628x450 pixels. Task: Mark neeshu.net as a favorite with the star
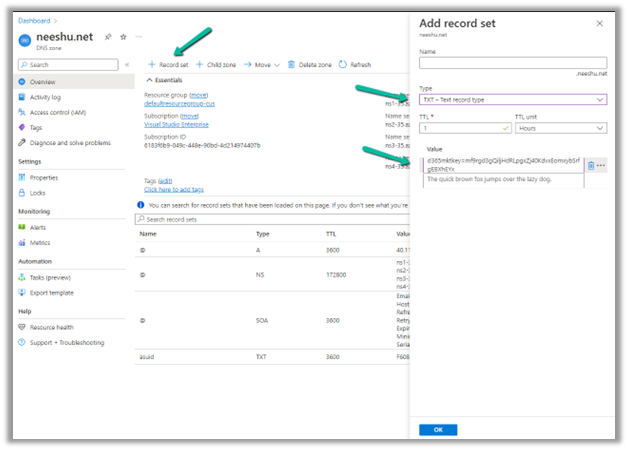click(x=123, y=37)
